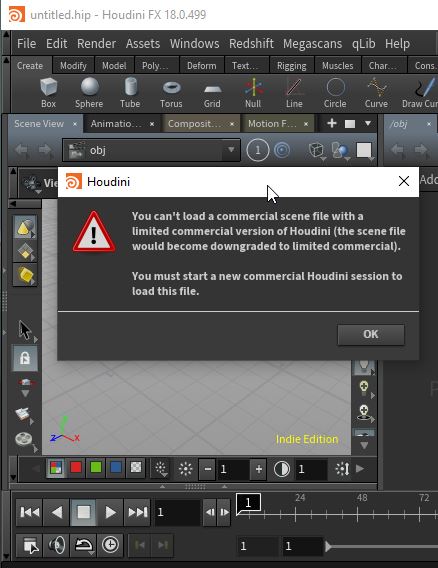438x568 pixels.
Task: Click the current frame number field
Action: pyautogui.click(x=177, y=512)
